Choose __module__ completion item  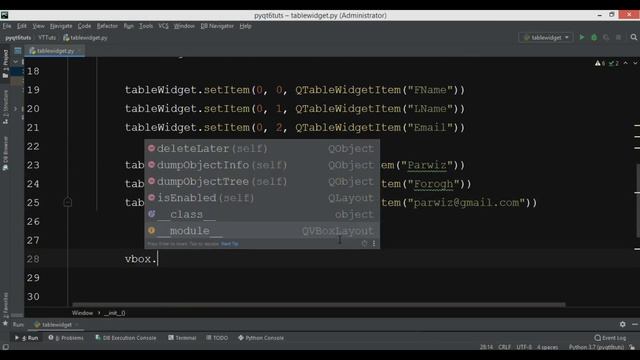262,230
